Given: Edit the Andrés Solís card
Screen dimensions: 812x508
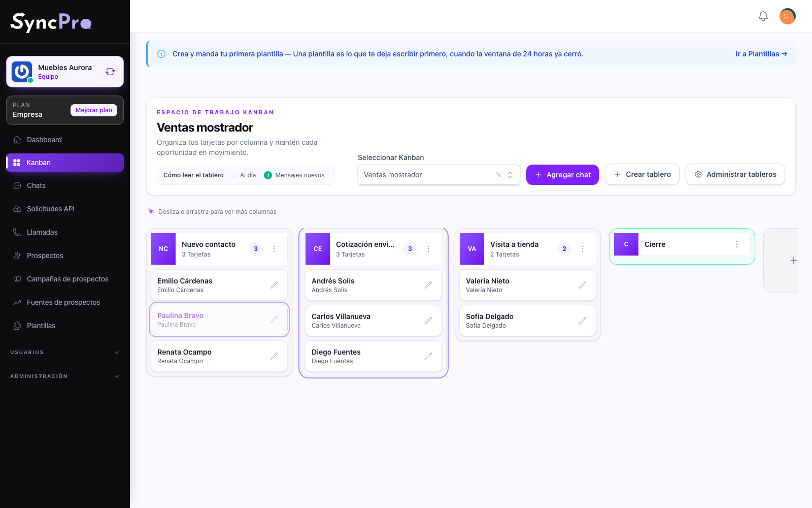Looking at the screenshot, I should [x=428, y=285].
